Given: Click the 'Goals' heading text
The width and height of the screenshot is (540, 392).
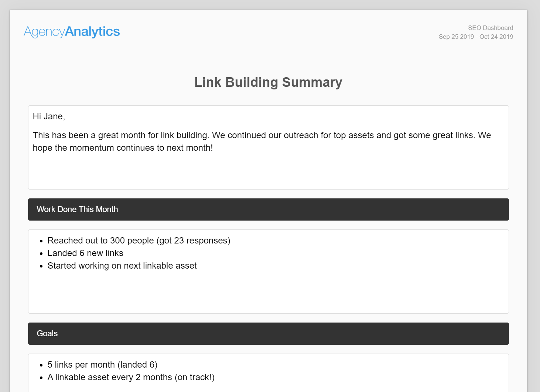Looking at the screenshot, I should pos(47,334).
